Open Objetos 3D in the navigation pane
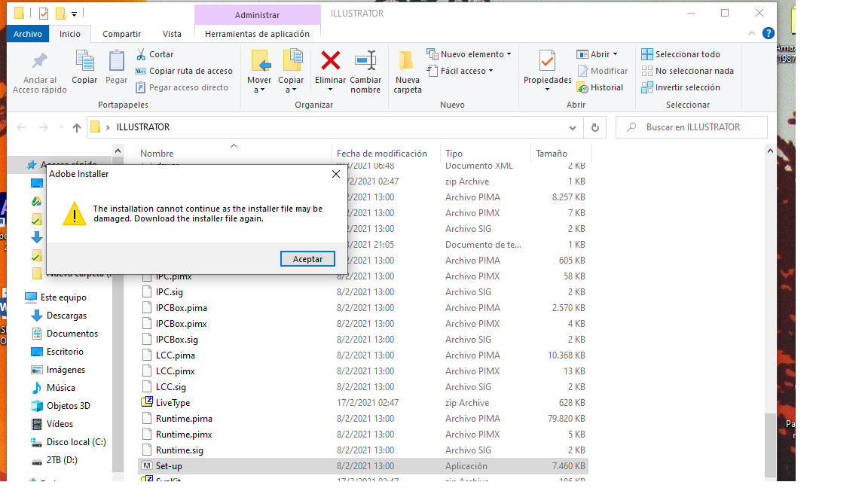The width and height of the screenshot is (868, 488). coord(61,406)
